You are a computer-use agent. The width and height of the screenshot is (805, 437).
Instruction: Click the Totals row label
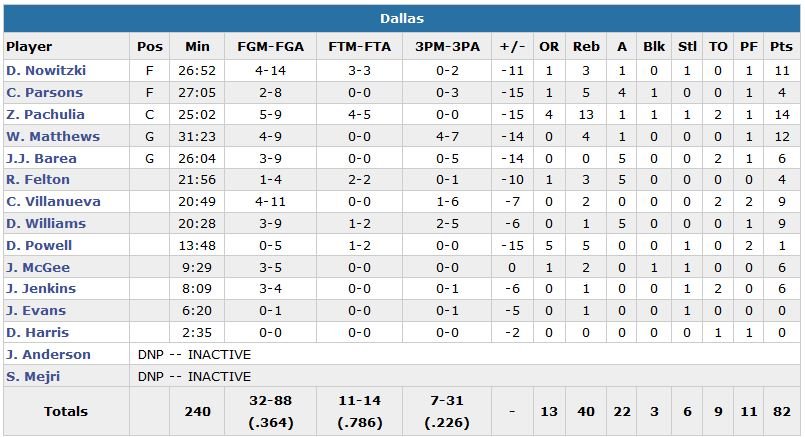[66, 412]
